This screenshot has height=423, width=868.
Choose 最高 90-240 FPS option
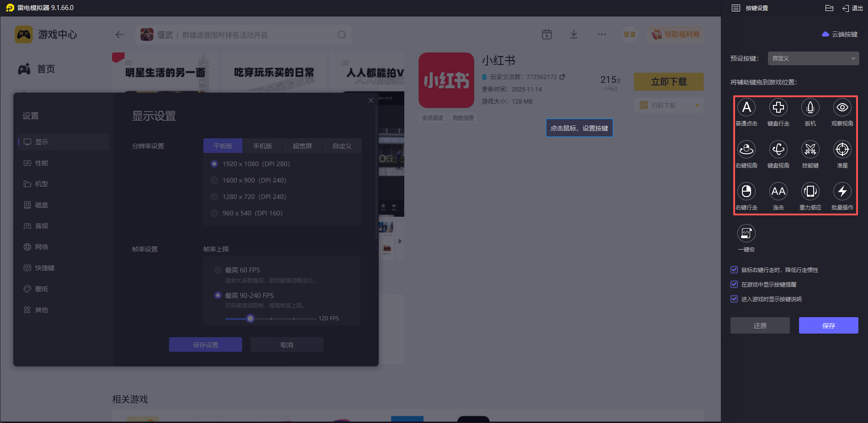click(x=218, y=295)
